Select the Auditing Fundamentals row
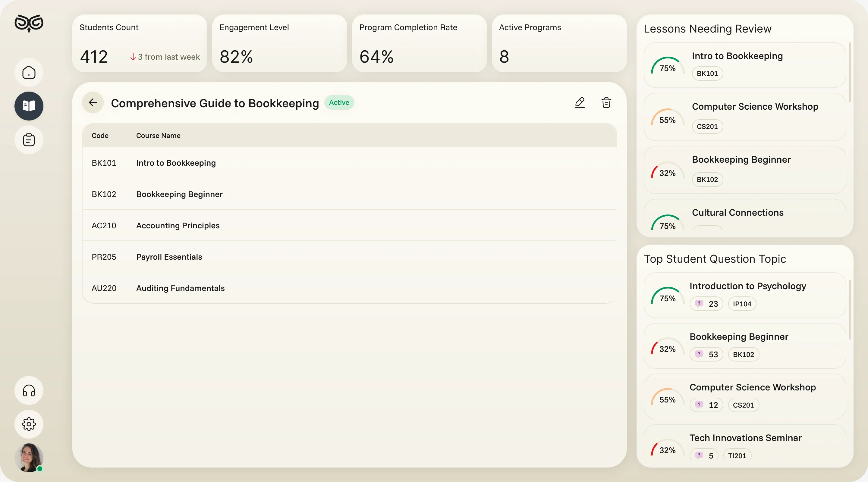 click(x=349, y=288)
